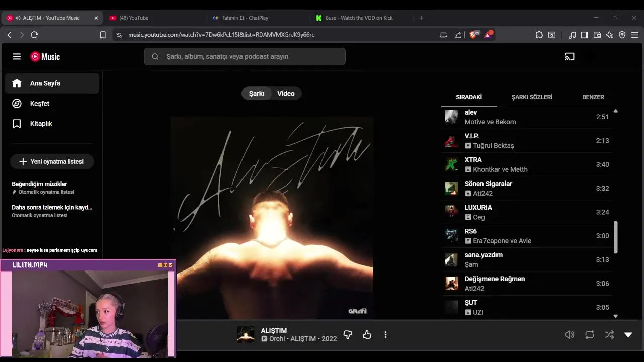Screen dimensions: 644x362
Task: Switch to Video mode
Action: click(286, 94)
